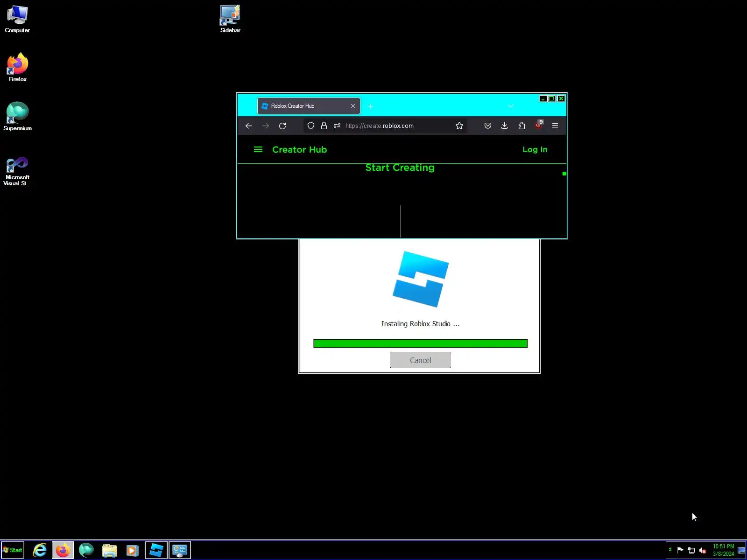Open the muted volume tray icon
The height and width of the screenshot is (560, 747).
(703, 550)
